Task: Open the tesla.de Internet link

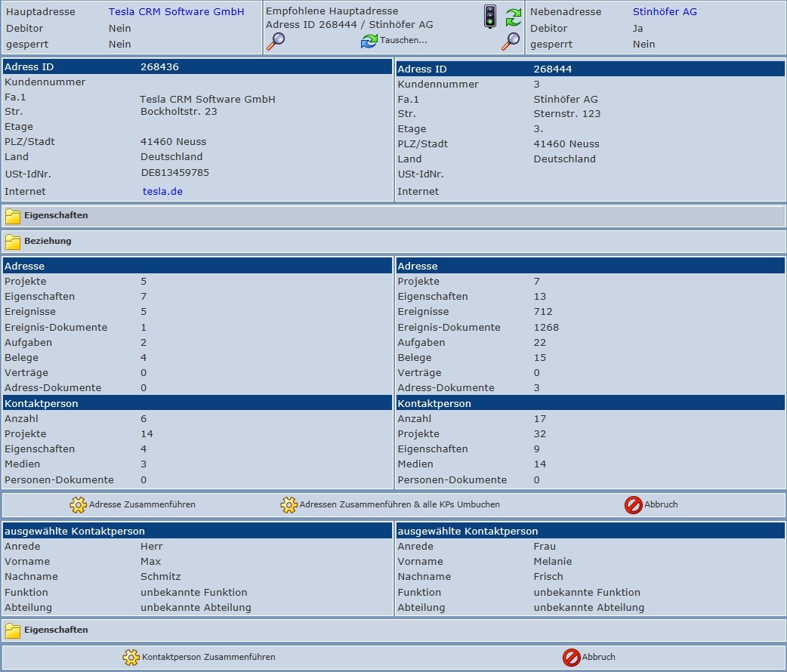Action: click(x=162, y=192)
